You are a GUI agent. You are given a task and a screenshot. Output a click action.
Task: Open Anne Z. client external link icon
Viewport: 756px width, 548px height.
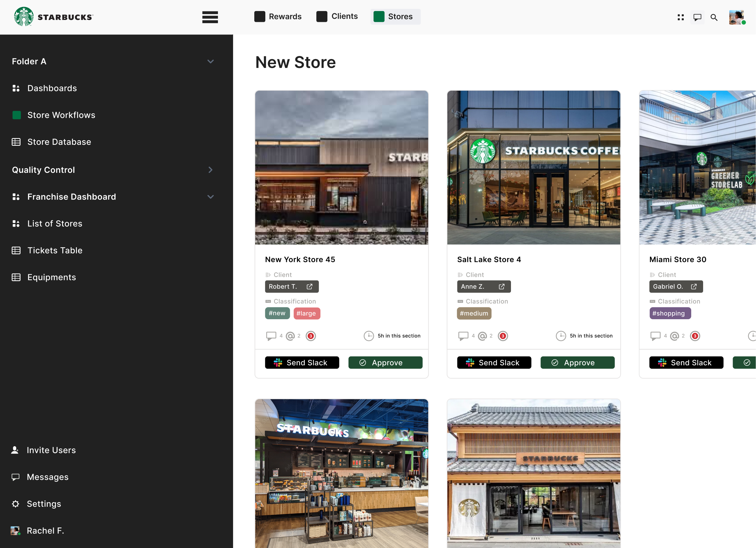pos(501,287)
